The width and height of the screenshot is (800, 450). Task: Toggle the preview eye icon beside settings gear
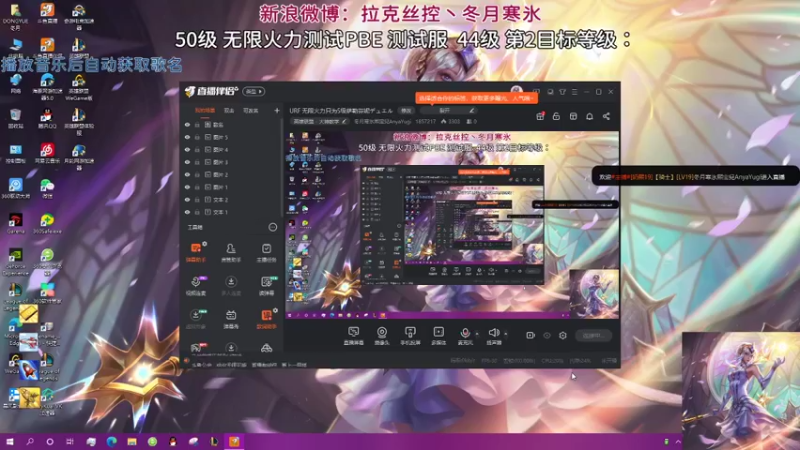click(x=547, y=335)
